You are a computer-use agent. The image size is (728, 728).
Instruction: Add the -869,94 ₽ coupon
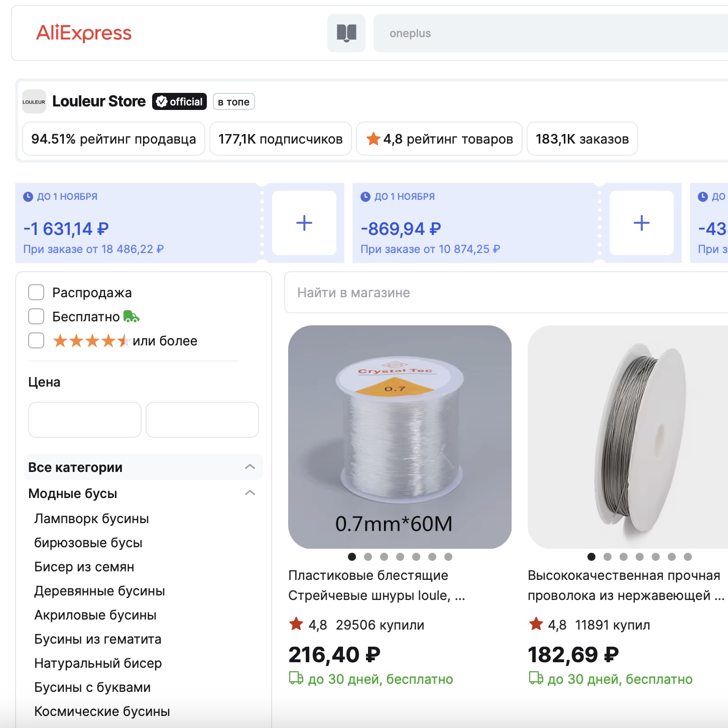[x=641, y=223]
